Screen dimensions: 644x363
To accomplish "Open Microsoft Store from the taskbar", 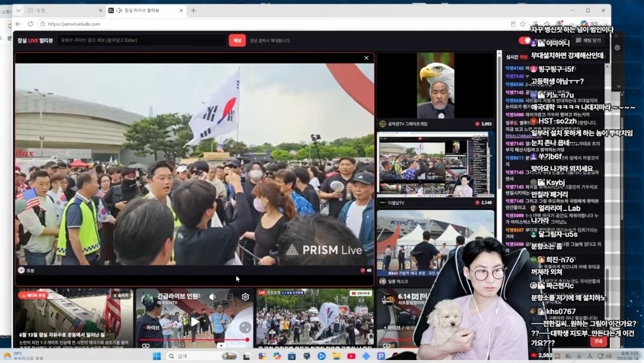I will point(292,356).
